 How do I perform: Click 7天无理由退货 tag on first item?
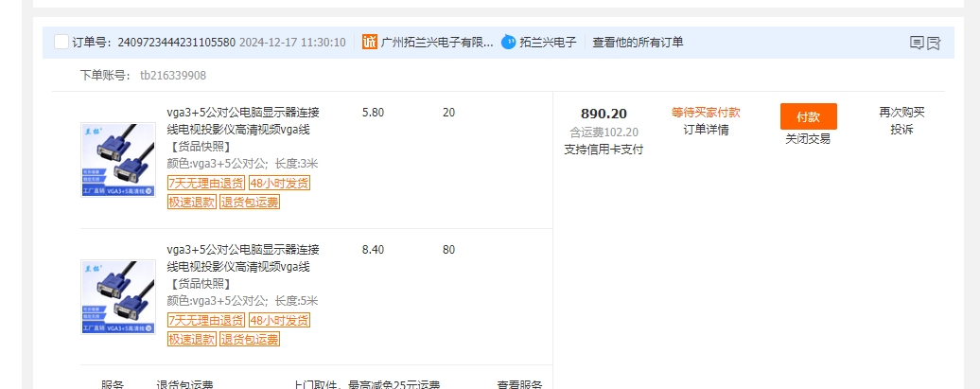[x=206, y=183]
